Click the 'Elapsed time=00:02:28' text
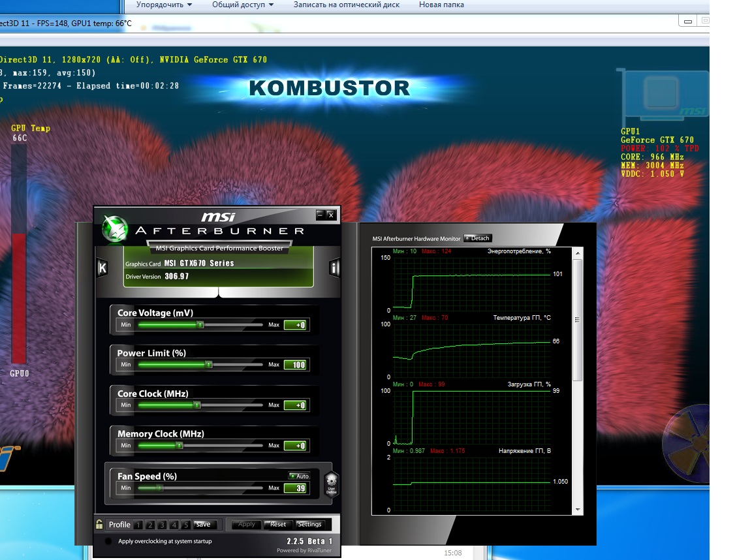This screenshot has width=752, height=560. tap(127, 86)
